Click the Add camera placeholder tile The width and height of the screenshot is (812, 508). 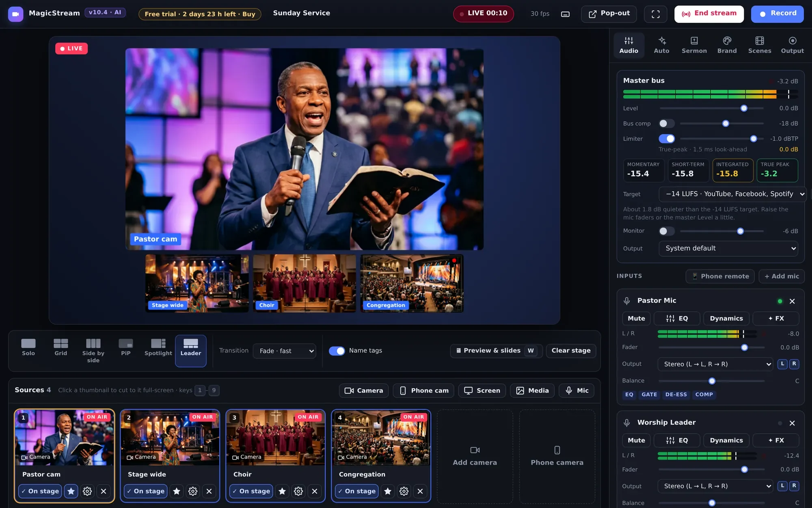pos(475,456)
